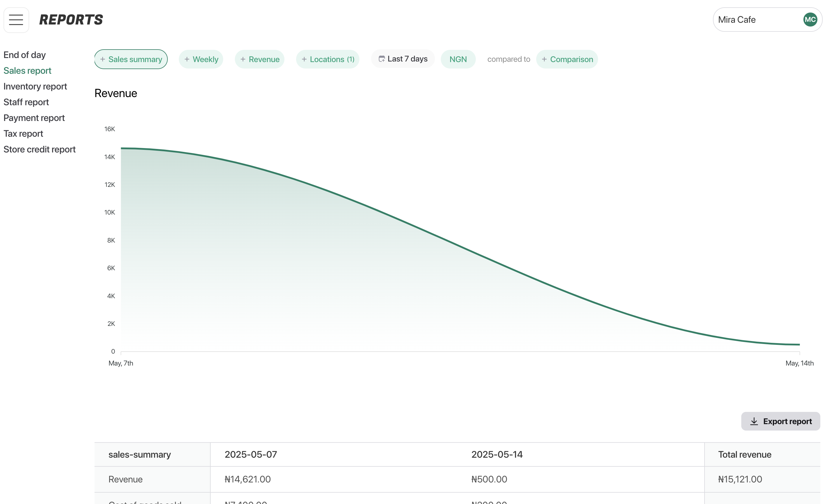Click the calendar icon in Last 7 days
Image resolution: width=832 pixels, height=504 pixels.
click(382, 59)
